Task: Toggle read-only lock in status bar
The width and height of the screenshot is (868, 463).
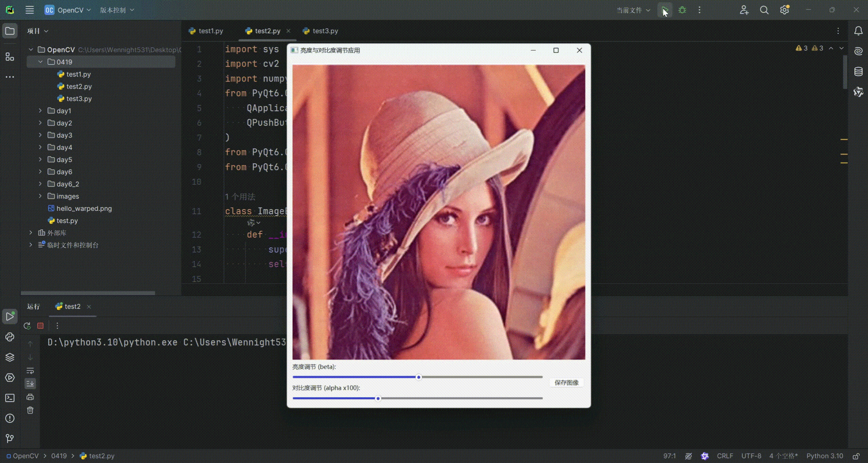Action: (x=856, y=456)
